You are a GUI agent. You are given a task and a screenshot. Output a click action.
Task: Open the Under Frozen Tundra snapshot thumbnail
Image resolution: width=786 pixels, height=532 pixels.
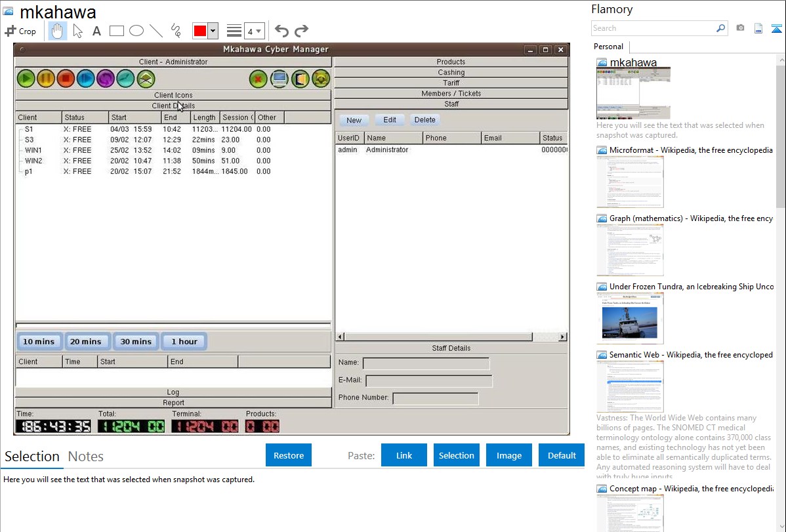click(630, 318)
